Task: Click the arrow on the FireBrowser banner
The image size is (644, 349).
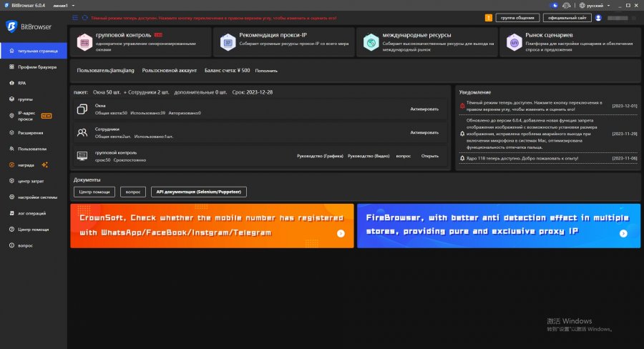Action: 623,233
